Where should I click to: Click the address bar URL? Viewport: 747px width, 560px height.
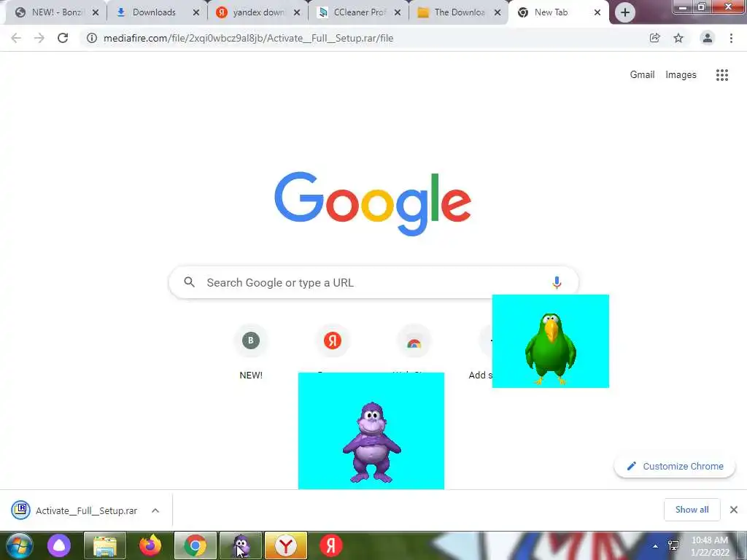click(x=248, y=38)
